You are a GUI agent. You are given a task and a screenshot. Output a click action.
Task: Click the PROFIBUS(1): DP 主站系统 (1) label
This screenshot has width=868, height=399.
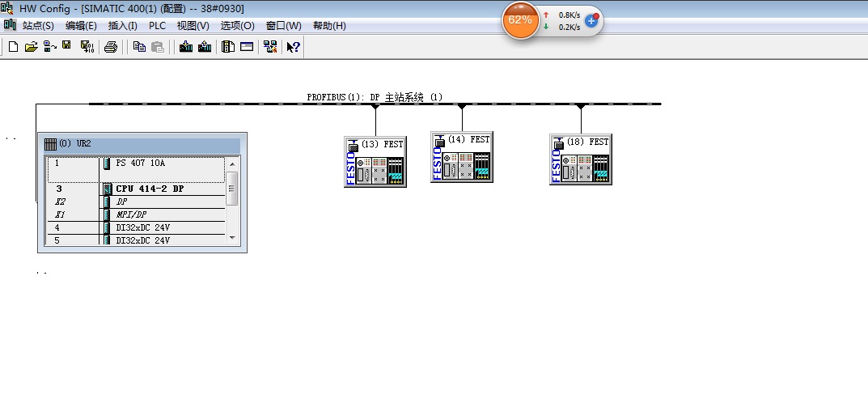pyautogui.click(x=375, y=97)
